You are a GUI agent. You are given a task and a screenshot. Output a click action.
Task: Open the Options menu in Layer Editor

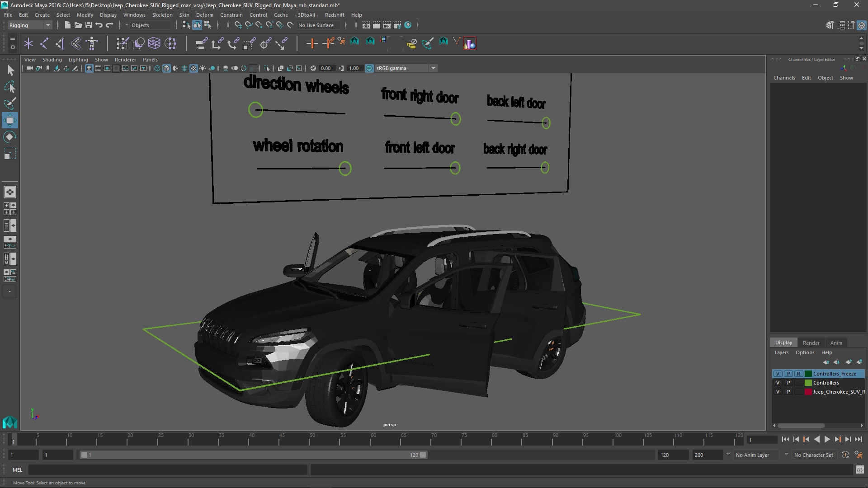tap(805, 352)
